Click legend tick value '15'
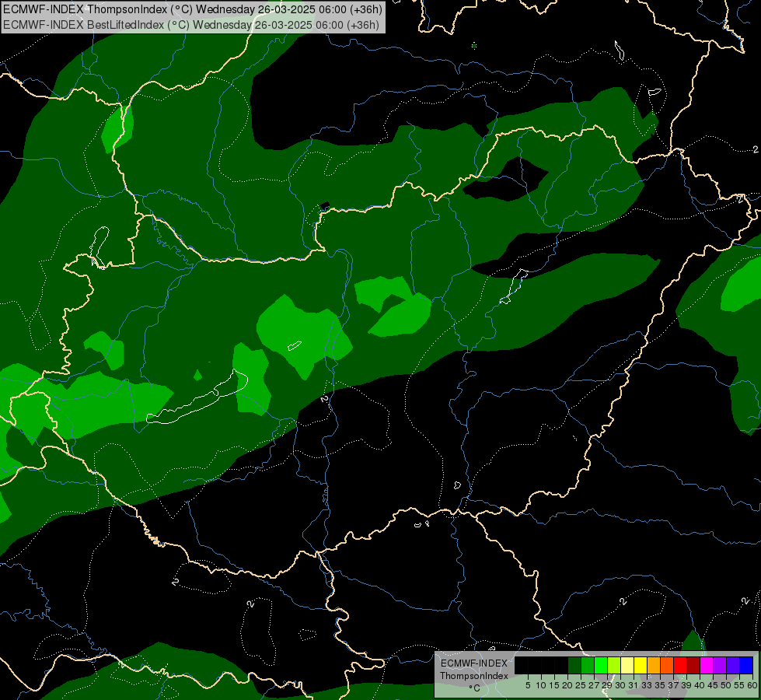This screenshot has height=700, width=761. (x=554, y=685)
